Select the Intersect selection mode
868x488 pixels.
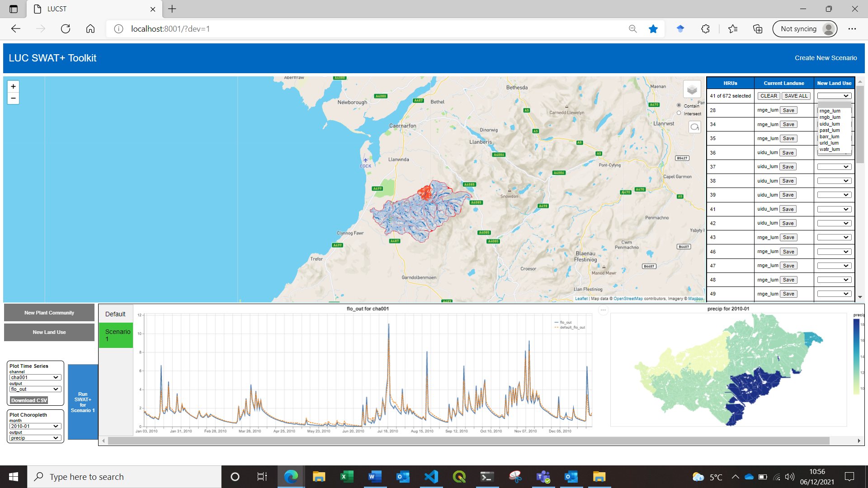(x=679, y=113)
